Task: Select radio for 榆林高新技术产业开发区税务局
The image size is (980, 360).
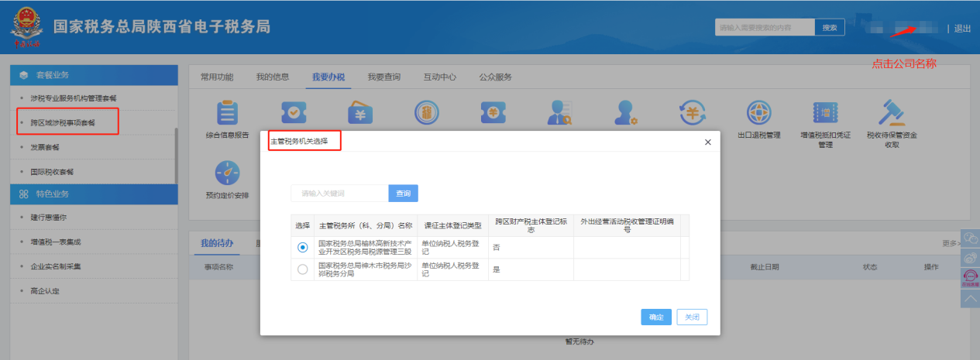Action: point(302,247)
